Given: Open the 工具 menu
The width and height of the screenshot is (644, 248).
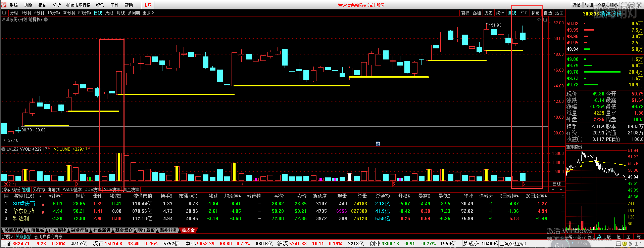Looking at the screenshot, I should pyautogui.click(x=114, y=5).
